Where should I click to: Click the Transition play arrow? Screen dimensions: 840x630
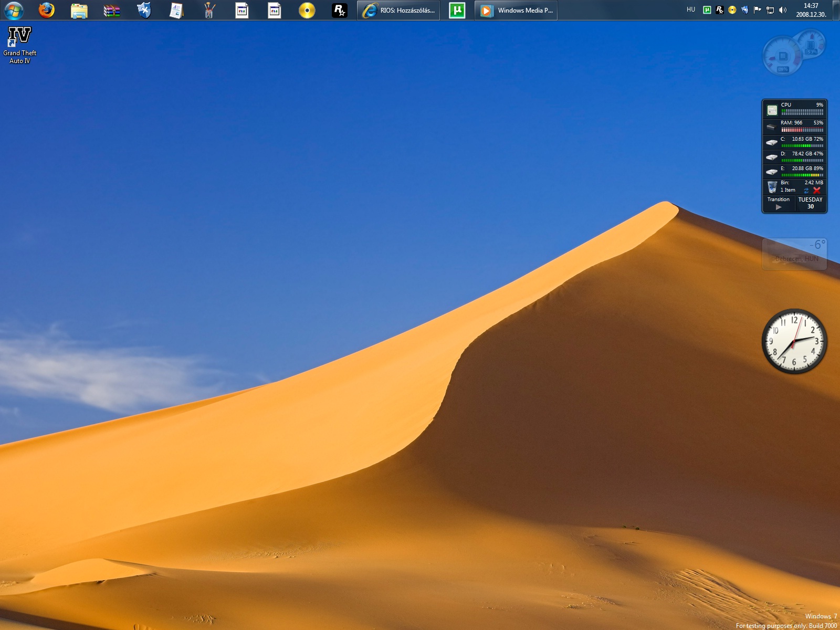coord(779,207)
